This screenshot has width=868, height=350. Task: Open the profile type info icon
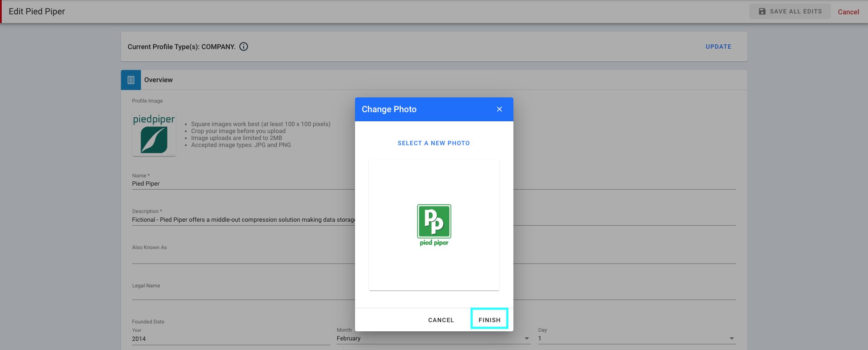point(244,47)
